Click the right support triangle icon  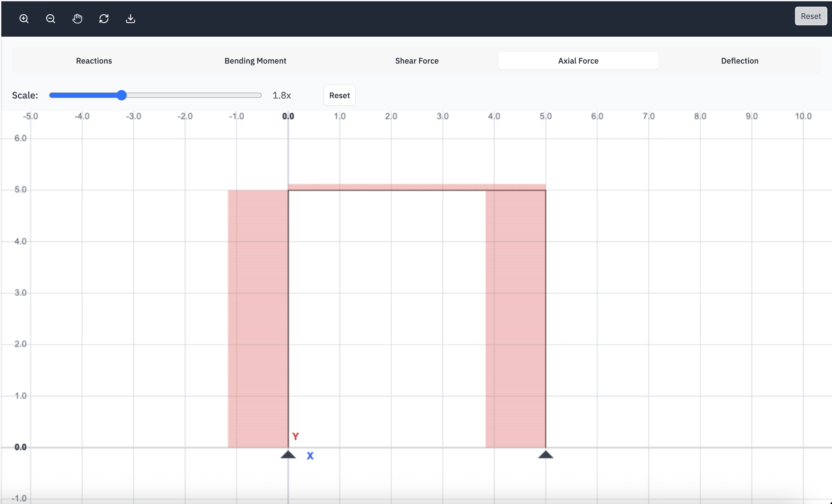click(545, 454)
